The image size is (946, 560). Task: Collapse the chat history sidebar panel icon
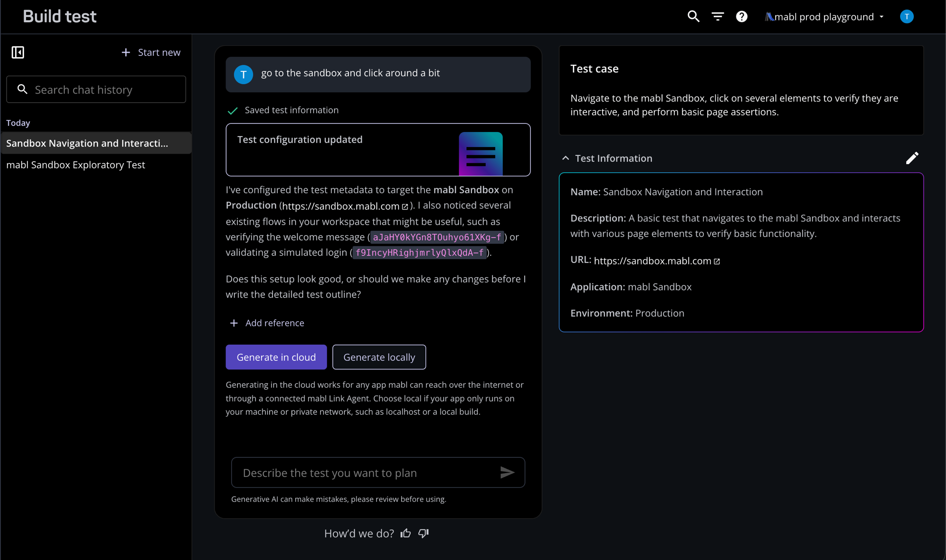18,52
